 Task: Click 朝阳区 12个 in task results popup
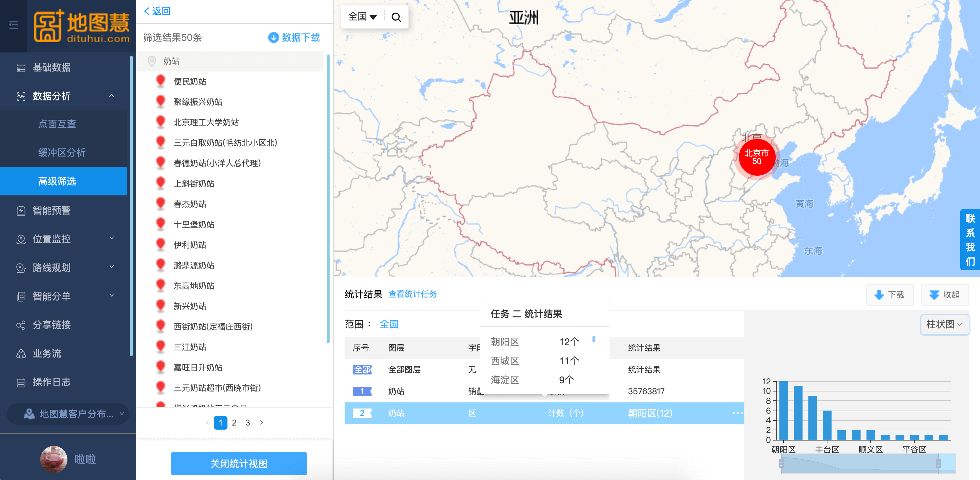click(535, 341)
